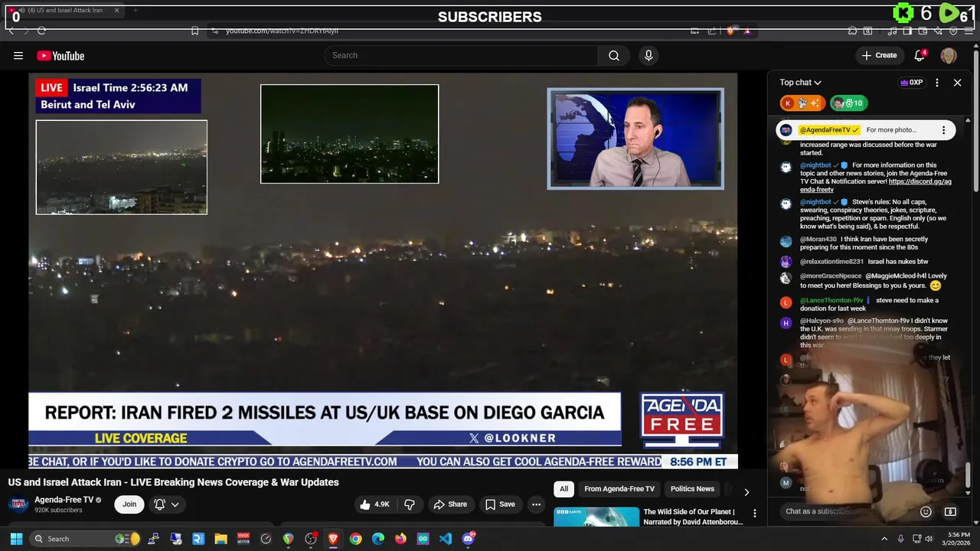The width and height of the screenshot is (980, 551).
Task: Open pinned message options menu
Action: coord(943,130)
